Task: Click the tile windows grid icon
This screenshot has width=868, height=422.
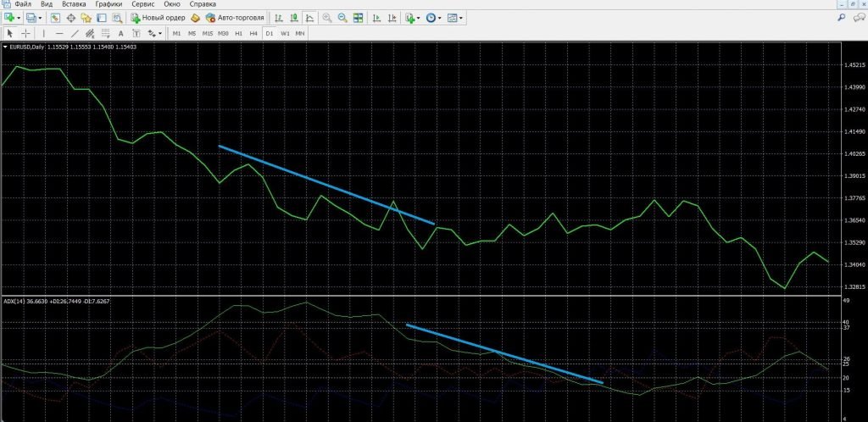Action: pyautogui.click(x=359, y=17)
